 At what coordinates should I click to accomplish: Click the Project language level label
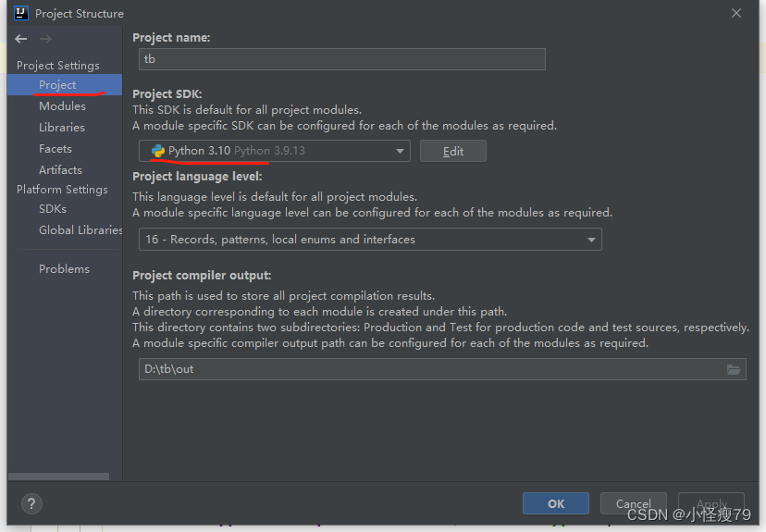[x=197, y=177]
